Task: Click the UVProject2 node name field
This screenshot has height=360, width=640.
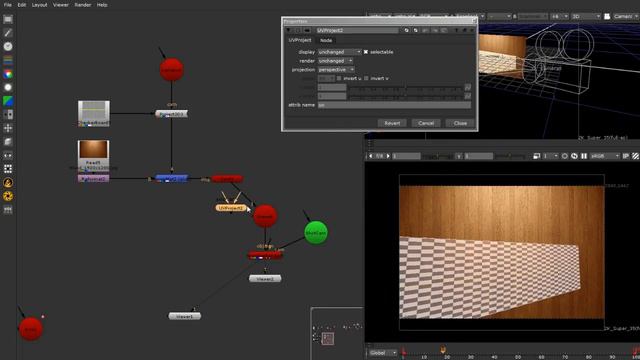Action: pyautogui.click(x=357, y=30)
